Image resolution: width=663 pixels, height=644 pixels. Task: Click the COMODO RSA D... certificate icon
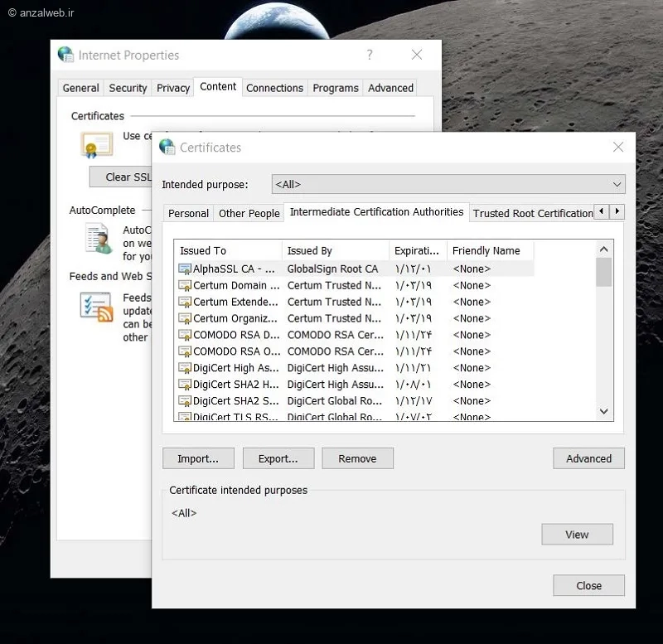(185, 335)
